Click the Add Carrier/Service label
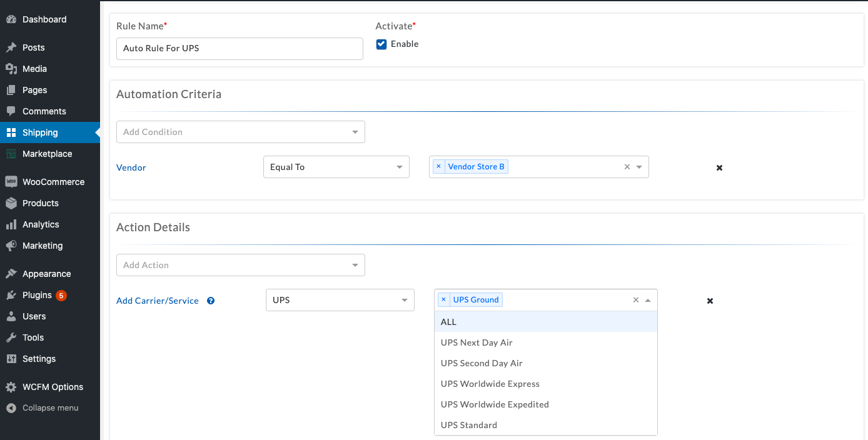This screenshot has width=868, height=440. point(158,301)
